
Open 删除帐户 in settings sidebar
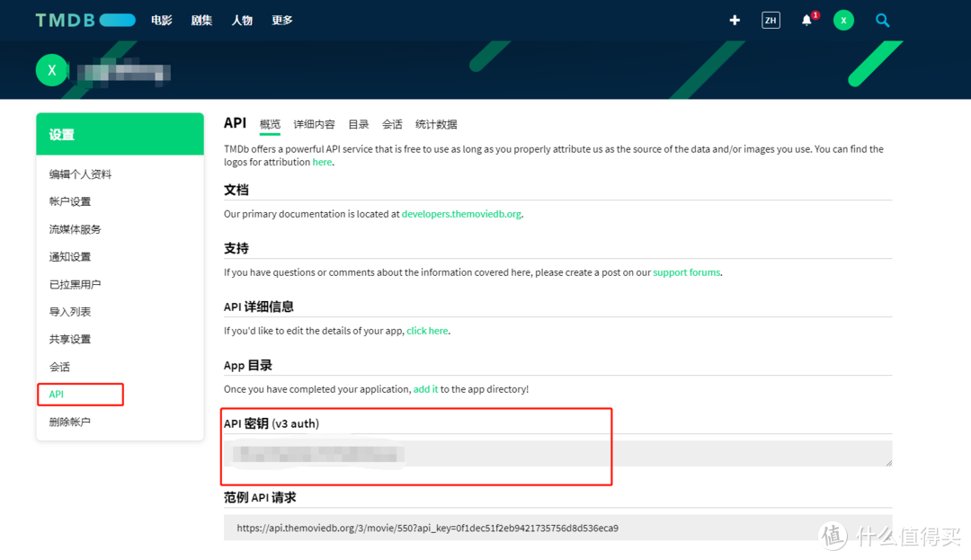point(70,422)
